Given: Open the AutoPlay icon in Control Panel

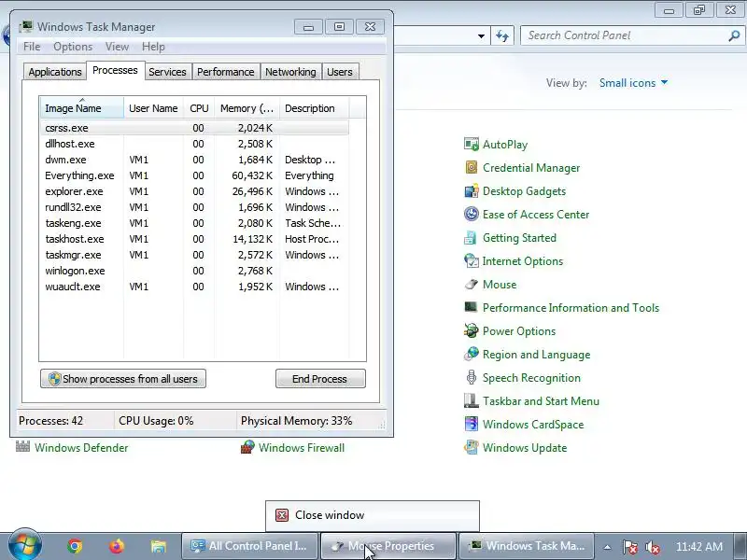Looking at the screenshot, I should coord(472,145).
